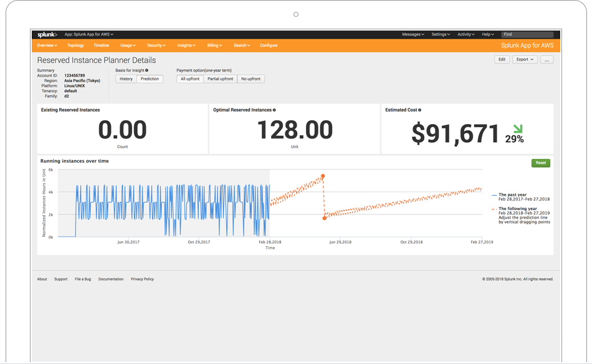Open the Search navigation dropdown

[242, 45]
